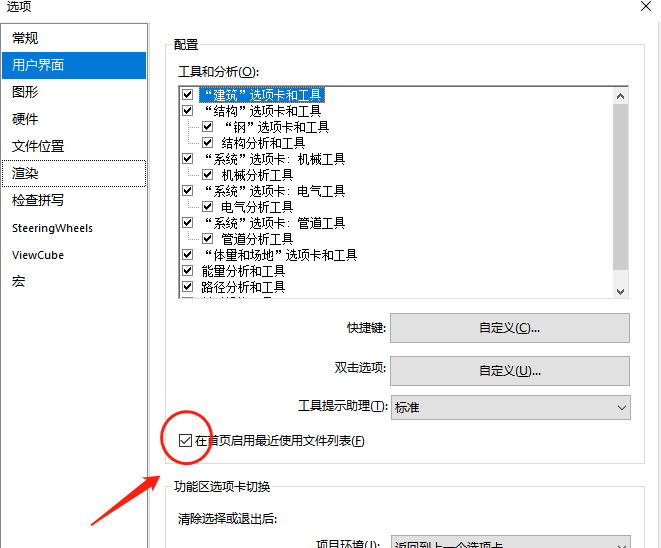661x548 pixels.
Task: Open the 硬件 settings page
Action: coord(74,119)
